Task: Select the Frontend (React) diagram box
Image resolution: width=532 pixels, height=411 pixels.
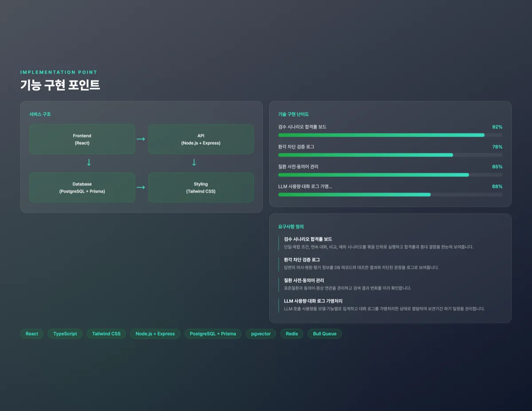Action: coord(82,139)
